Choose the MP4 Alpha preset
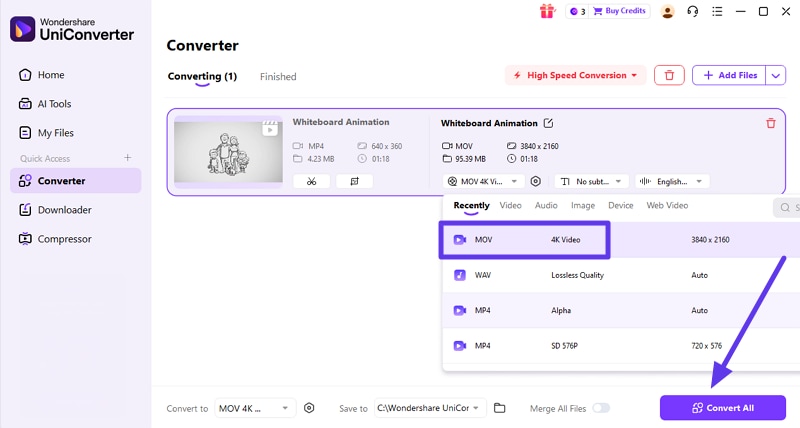 [621, 310]
